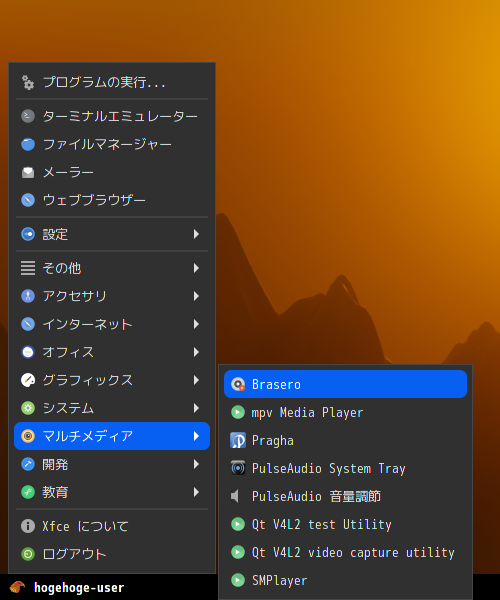Click the マルチメディア submenu arrow
The width and height of the screenshot is (500, 600).
196,436
